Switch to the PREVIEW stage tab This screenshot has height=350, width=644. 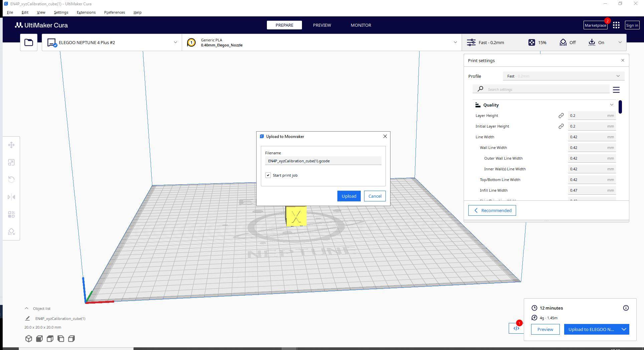pyautogui.click(x=322, y=25)
